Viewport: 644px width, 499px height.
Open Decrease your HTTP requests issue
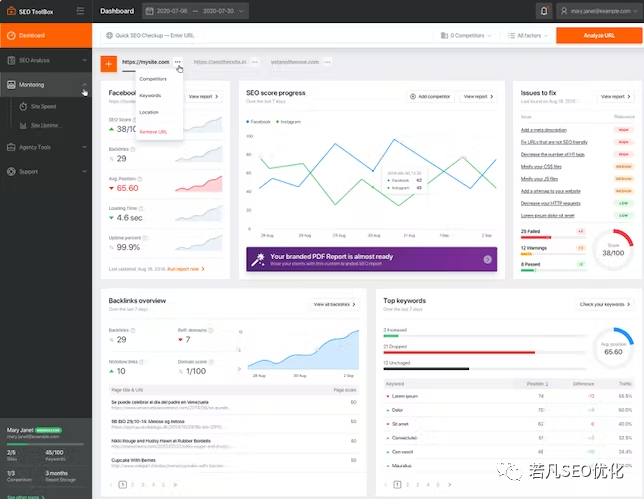click(x=550, y=204)
